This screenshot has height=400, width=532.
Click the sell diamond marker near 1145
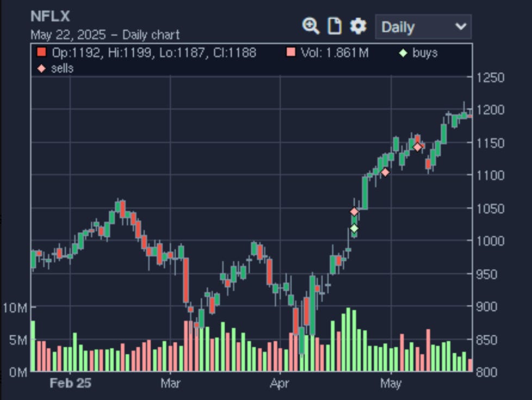[418, 147]
